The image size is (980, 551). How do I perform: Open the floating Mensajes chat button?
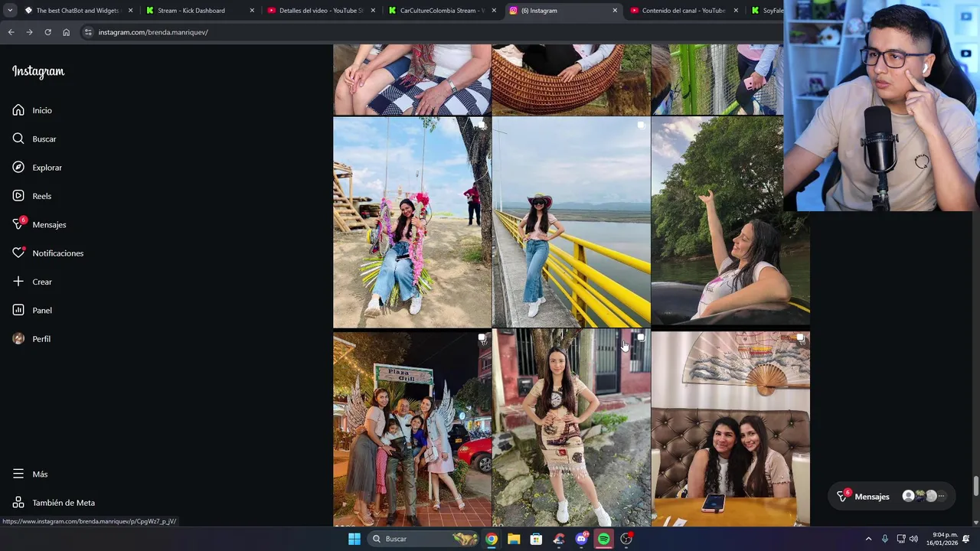(891, 496)
